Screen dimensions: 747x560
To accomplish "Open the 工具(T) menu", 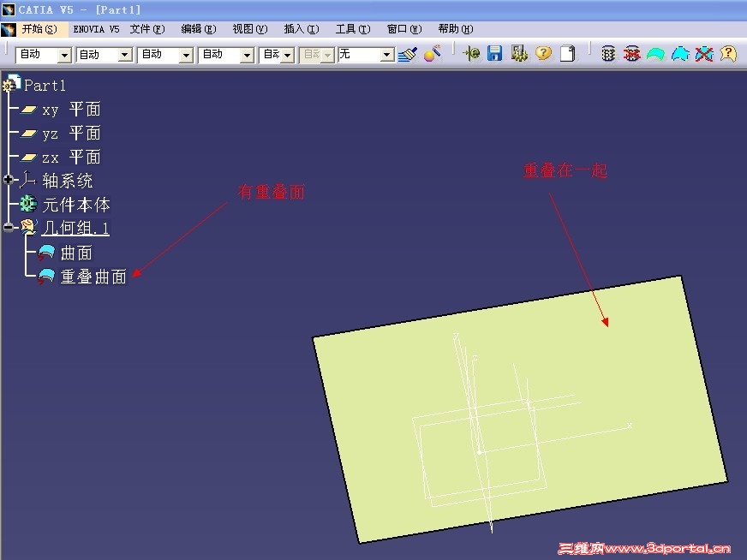I will (353, 29).
